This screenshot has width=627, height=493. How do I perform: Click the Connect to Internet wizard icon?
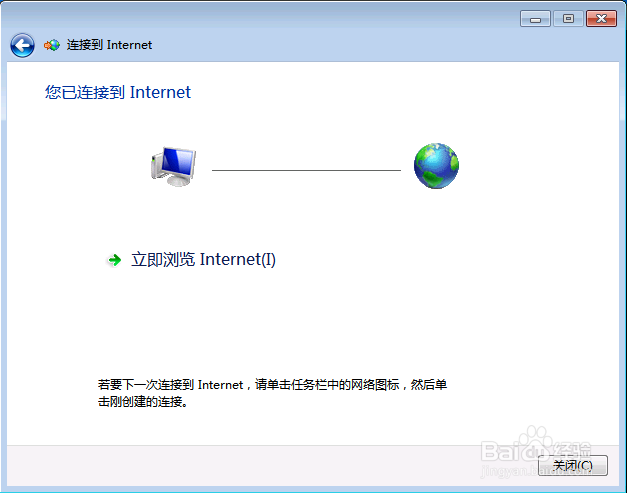point(52,45)
